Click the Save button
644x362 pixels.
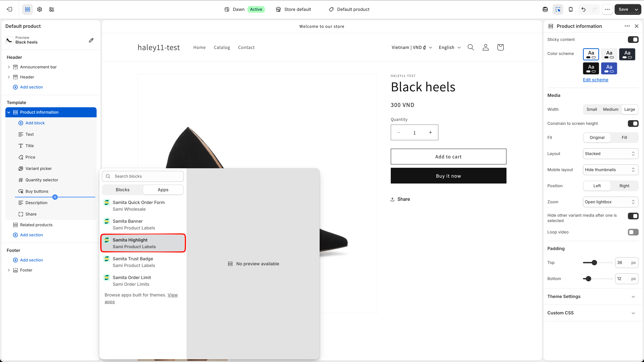click(623, 9)
